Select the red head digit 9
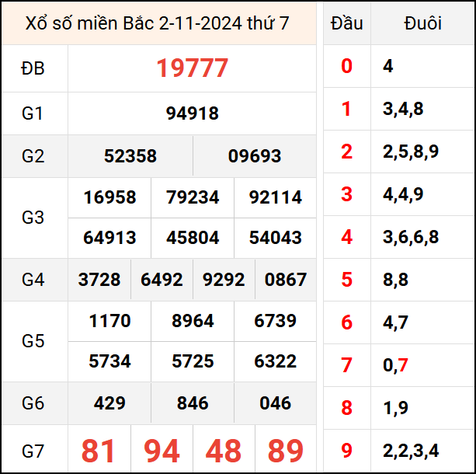 point(346,451)
